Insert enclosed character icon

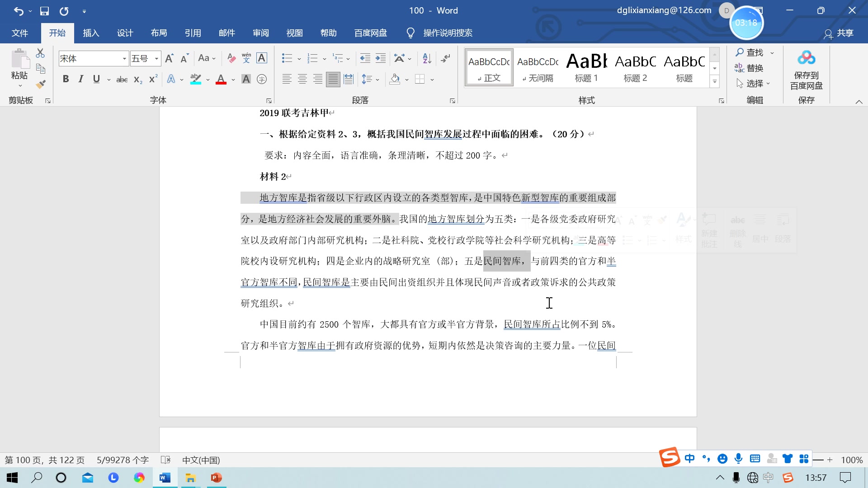(x=262, y=80)
